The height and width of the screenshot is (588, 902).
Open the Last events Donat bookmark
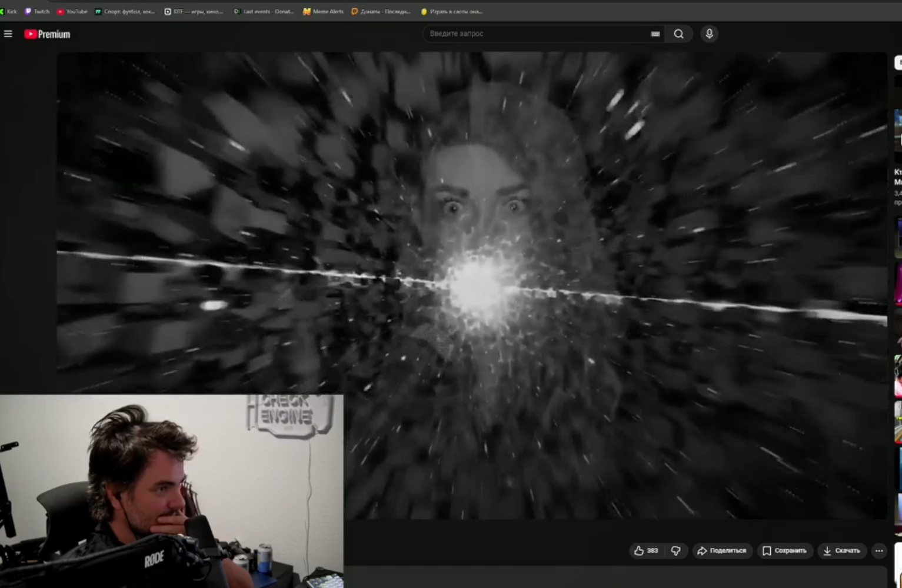[264, 11]
